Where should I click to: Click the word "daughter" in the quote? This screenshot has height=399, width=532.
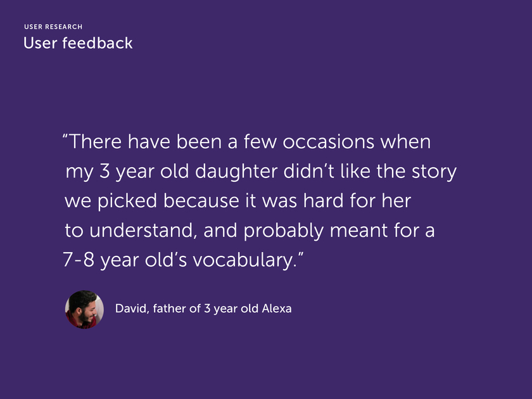(236, 172)
